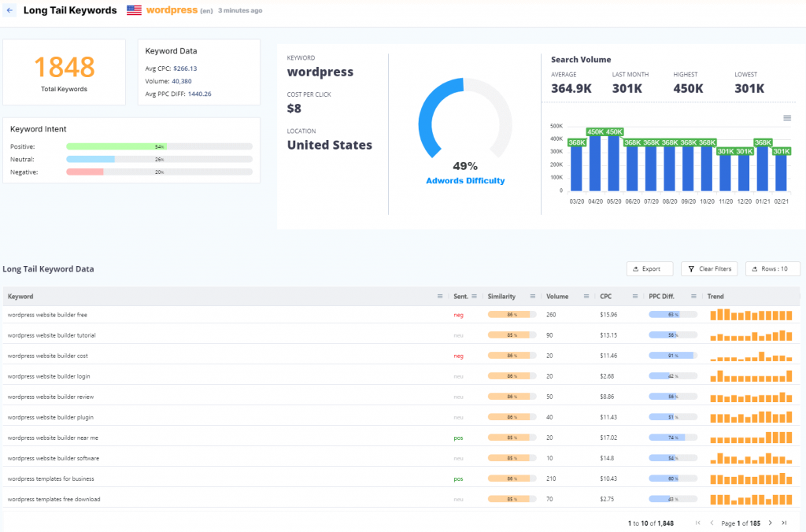The image size is (806, 532).
Task: Click the 1848 Total Keywords count
Action: (x=65, y=67)
